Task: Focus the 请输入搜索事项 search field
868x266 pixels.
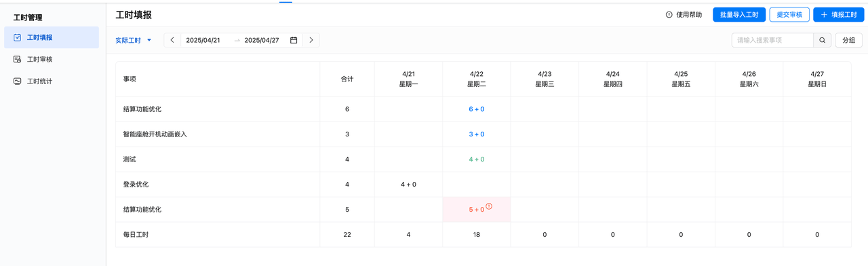Action: tap(772, 41)
